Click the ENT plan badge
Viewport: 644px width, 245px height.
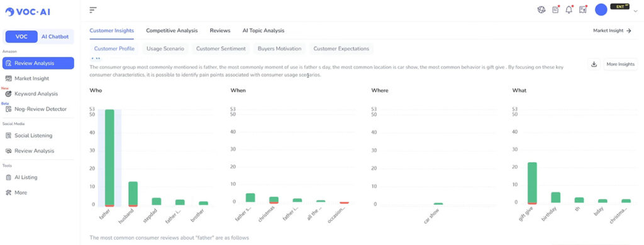click(619, 6)
